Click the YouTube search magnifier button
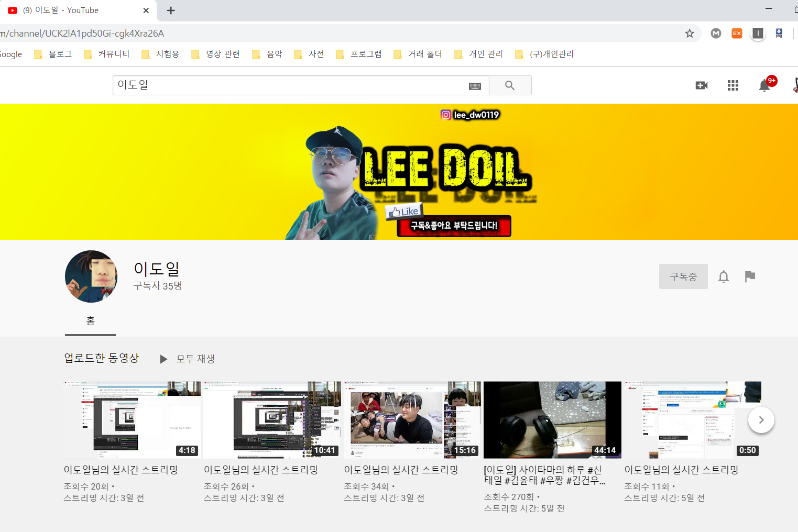 (510, 85)
